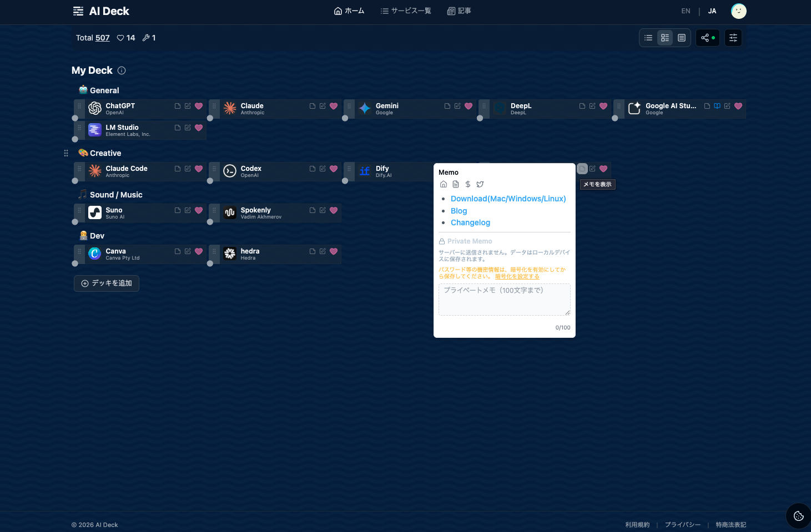Click the Dify logo icon
Viewport: 811px width, 532px height.
tap(365, 171)
